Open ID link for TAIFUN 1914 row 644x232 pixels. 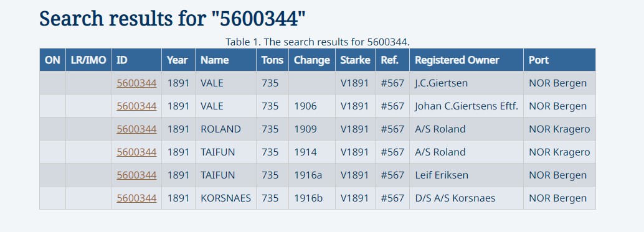pyautogui.click(x=136, y=152)
